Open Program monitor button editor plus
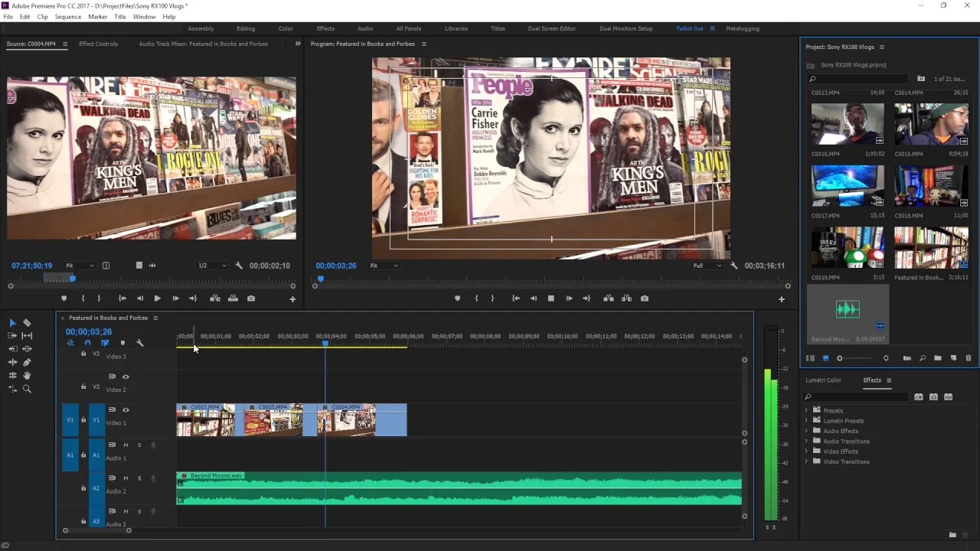This screenshot has width=980, height=551. [x=782, y=299]
